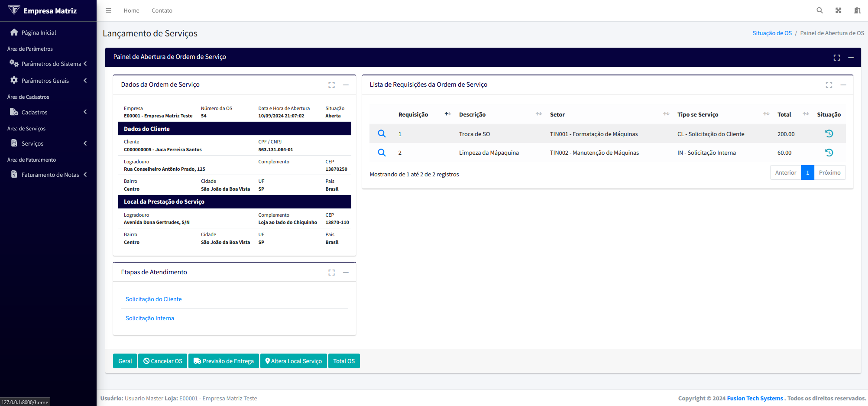Click Rua Conselheiro Antônio Prado, 125
The height and width of the screenshot is (406, 868).
pyautogui.click(x=165, y=169)
